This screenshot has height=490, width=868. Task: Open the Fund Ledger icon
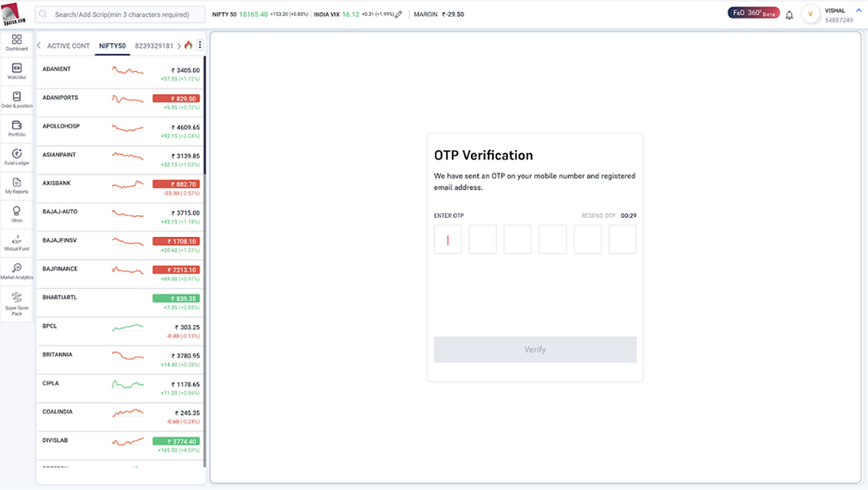pos(17,157)
